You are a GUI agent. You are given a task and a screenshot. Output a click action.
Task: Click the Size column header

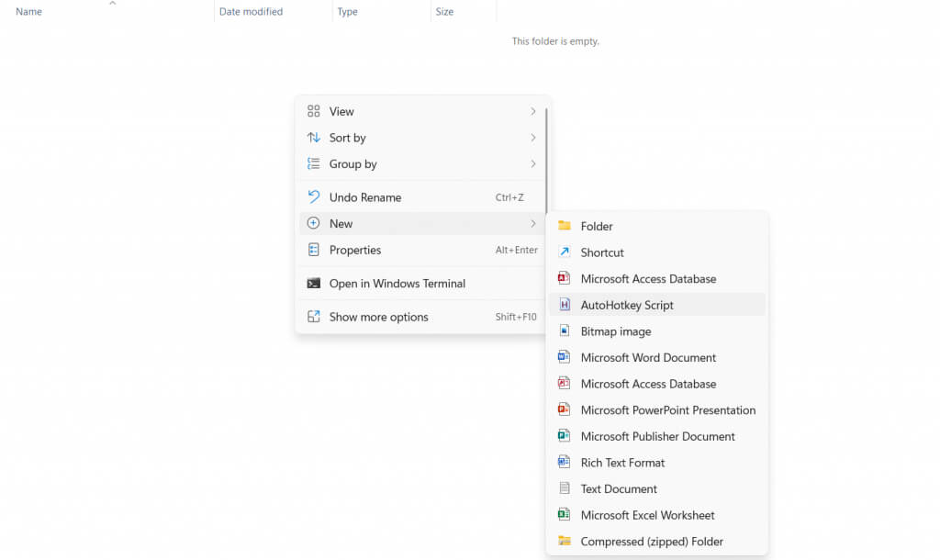pos(444,12)
